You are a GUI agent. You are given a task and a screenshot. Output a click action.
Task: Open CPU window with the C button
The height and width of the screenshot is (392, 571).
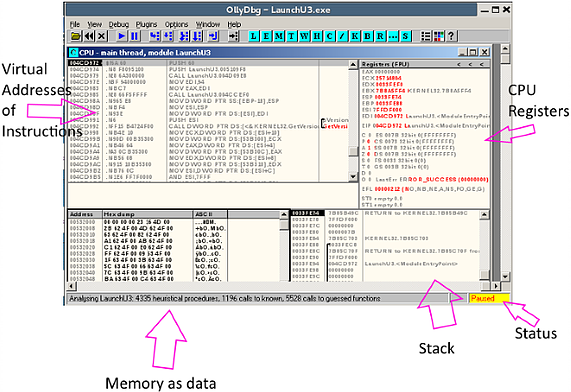(x=330, y=36)
